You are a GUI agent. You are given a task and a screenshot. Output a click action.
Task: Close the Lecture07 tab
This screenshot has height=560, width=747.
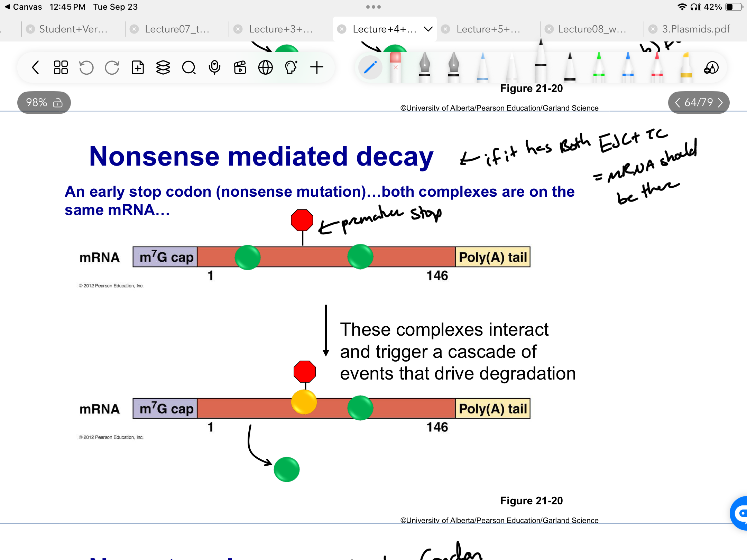(x=134, y=29)
